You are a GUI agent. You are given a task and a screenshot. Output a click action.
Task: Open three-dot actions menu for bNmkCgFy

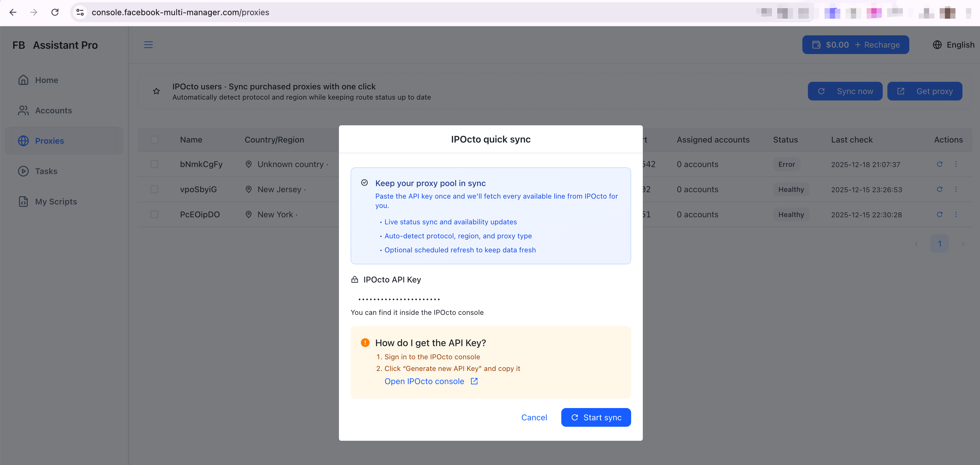pos(956,164)
